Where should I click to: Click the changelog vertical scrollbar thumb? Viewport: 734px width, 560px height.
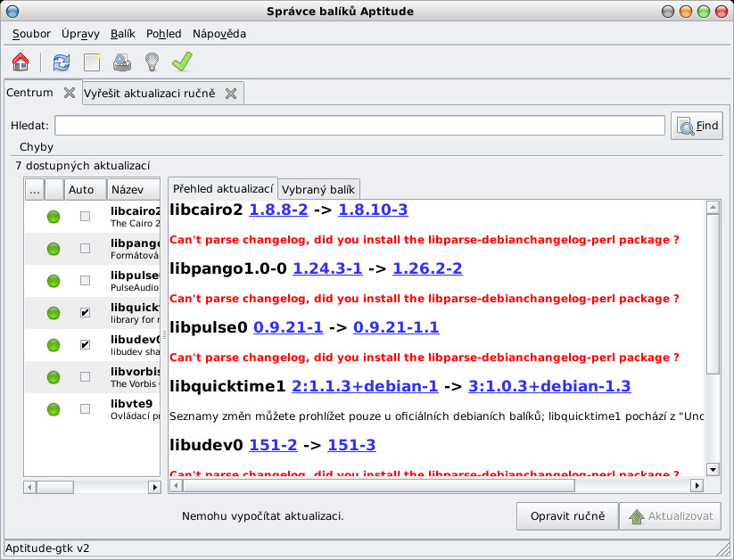(x=713, y=294)
